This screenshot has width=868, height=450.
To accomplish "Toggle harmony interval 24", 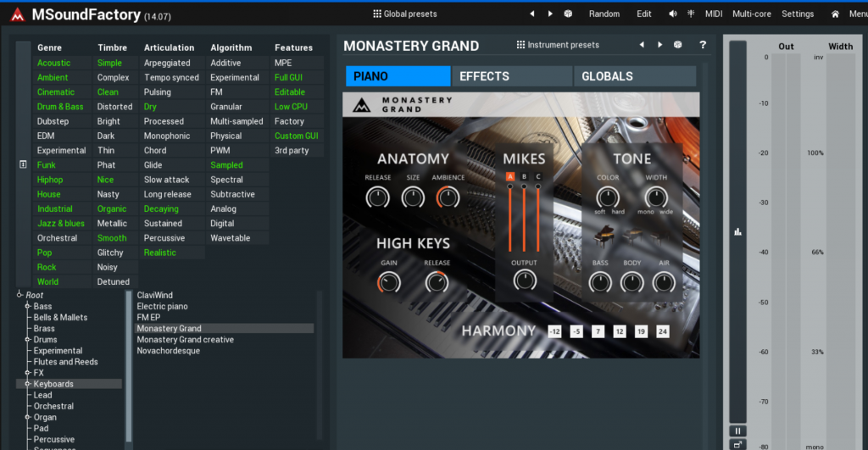I will tap(663, 331).
